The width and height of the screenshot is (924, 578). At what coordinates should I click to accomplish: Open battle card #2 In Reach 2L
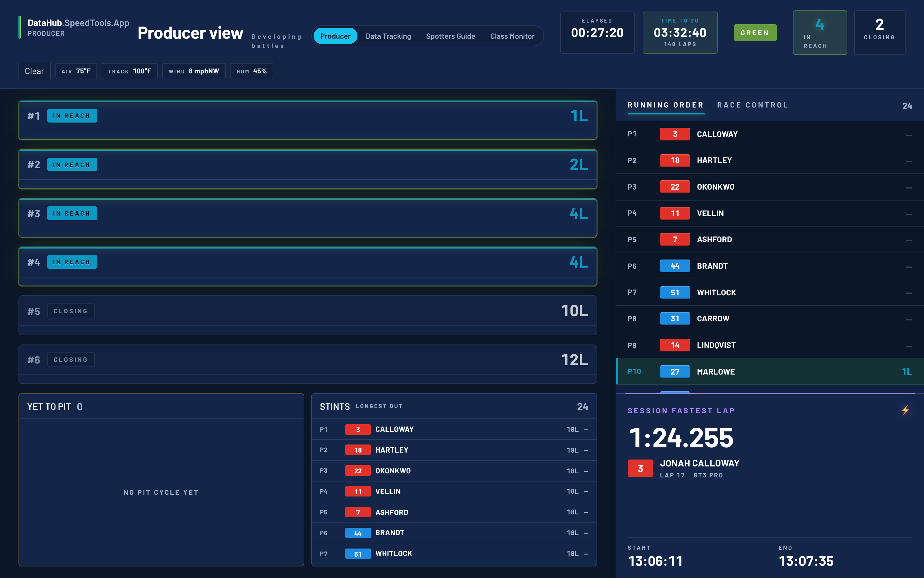pyautogui.click(x=308, y=169)
